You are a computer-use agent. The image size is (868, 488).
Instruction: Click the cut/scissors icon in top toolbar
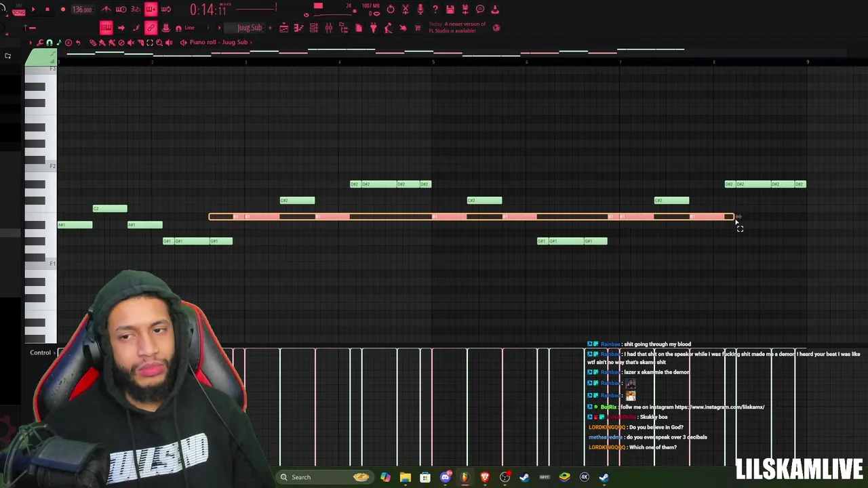point(406,9)
